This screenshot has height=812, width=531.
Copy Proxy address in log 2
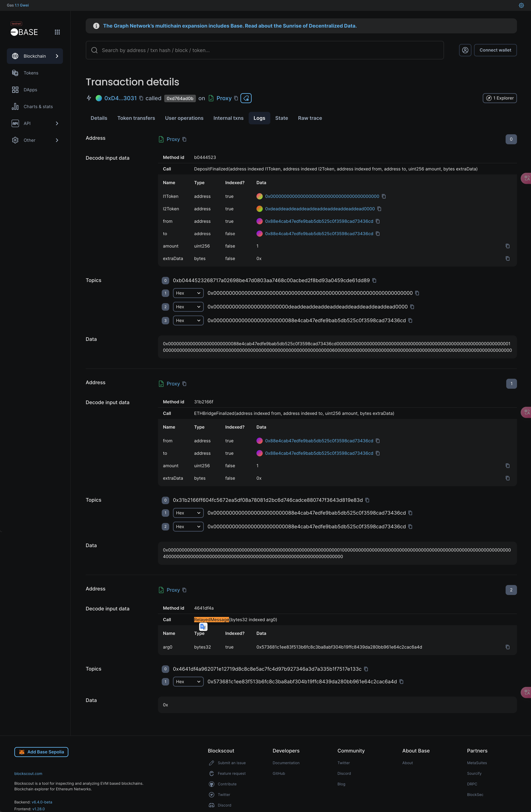185,590
